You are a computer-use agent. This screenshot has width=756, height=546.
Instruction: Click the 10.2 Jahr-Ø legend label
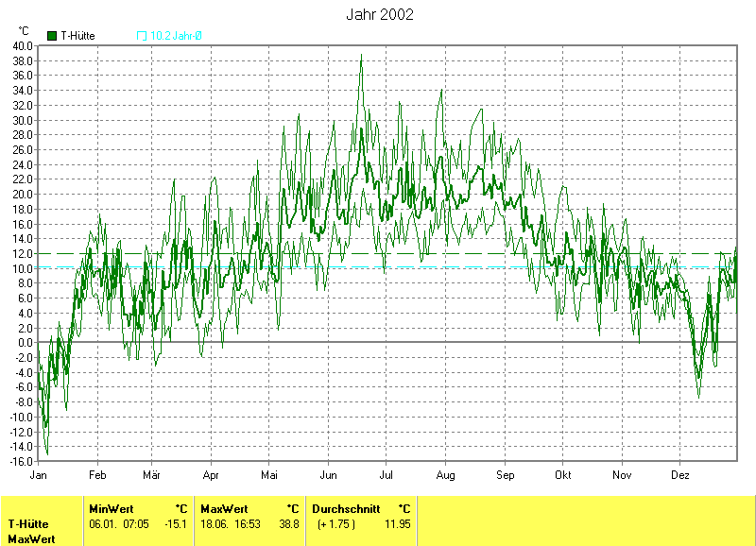pos(177,36)
